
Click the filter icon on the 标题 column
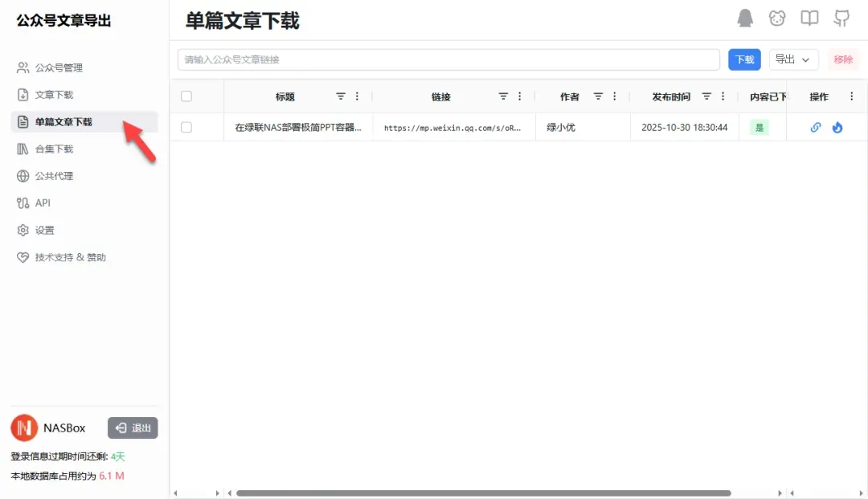tap(339, 96)
